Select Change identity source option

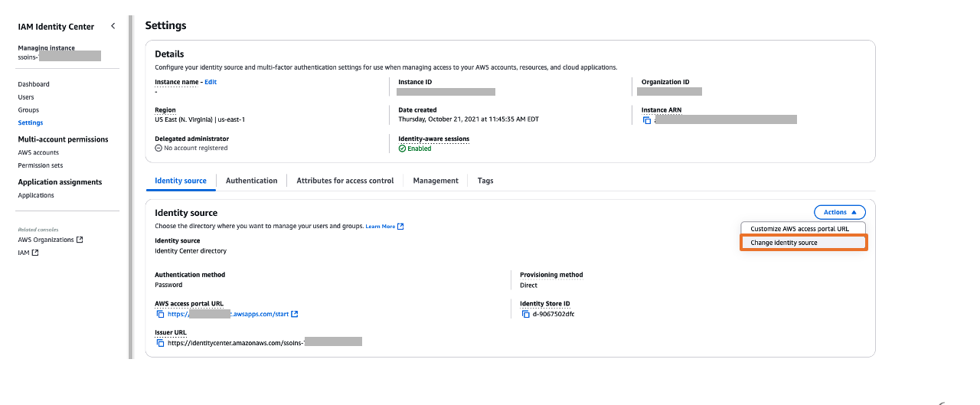click(x=784, y=243)
